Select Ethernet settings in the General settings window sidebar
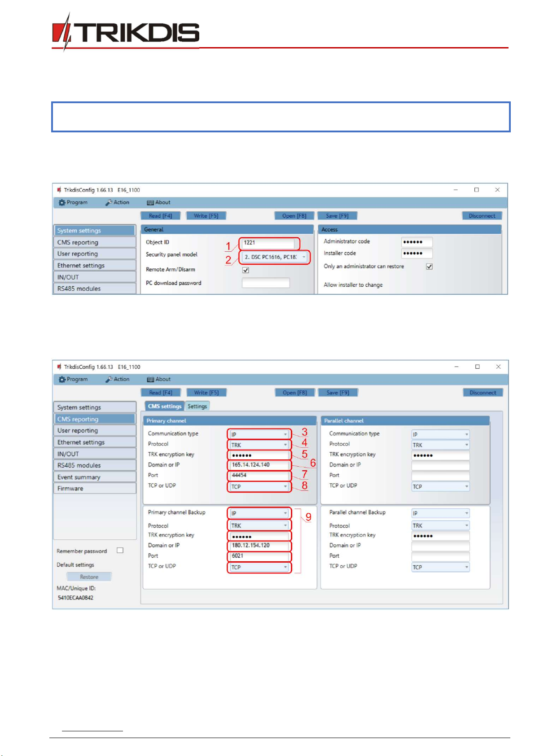The height and width of the screenshot is (756, 535). click(x=94, y=266)
